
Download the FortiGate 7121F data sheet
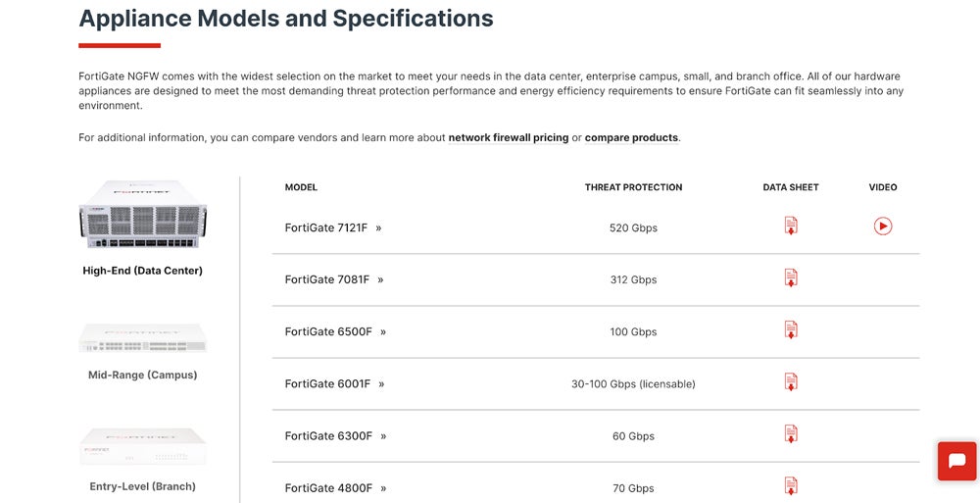pyautogui.click(x=791, y=226)
